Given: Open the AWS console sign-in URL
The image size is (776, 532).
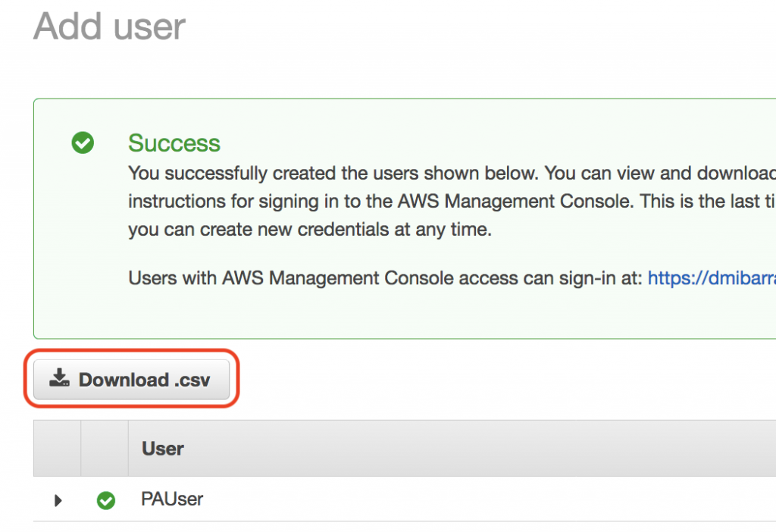Looking at the screenshot, I should [x=711, y=278].
